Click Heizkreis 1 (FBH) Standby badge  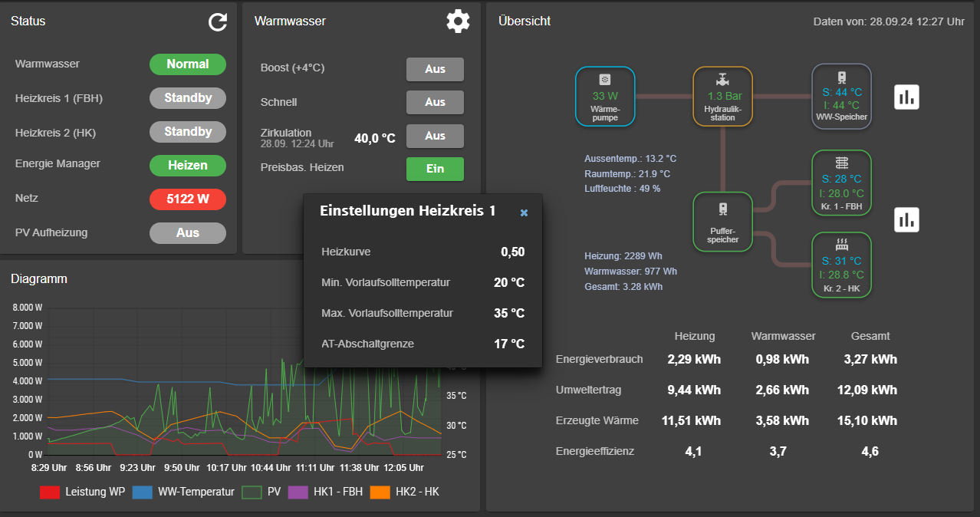pos(188,98)
